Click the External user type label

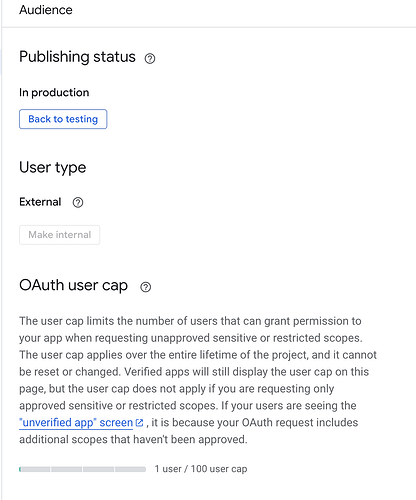tap(40, 202)
